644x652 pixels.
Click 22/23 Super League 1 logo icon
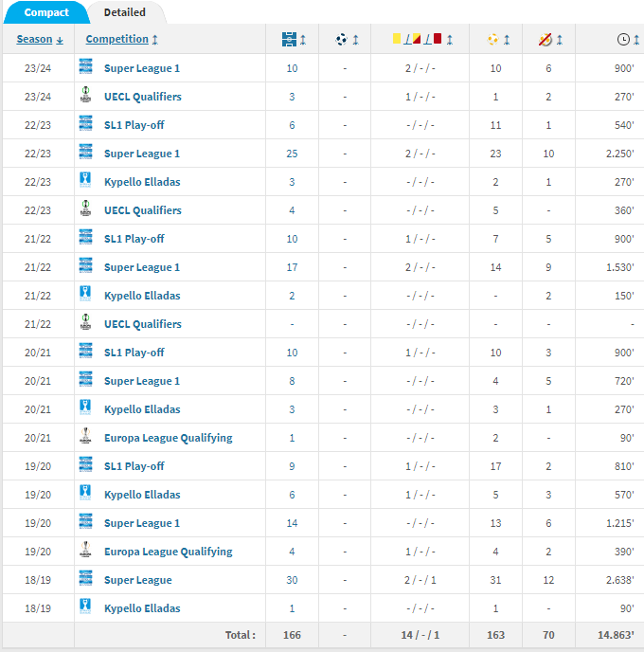85,152
